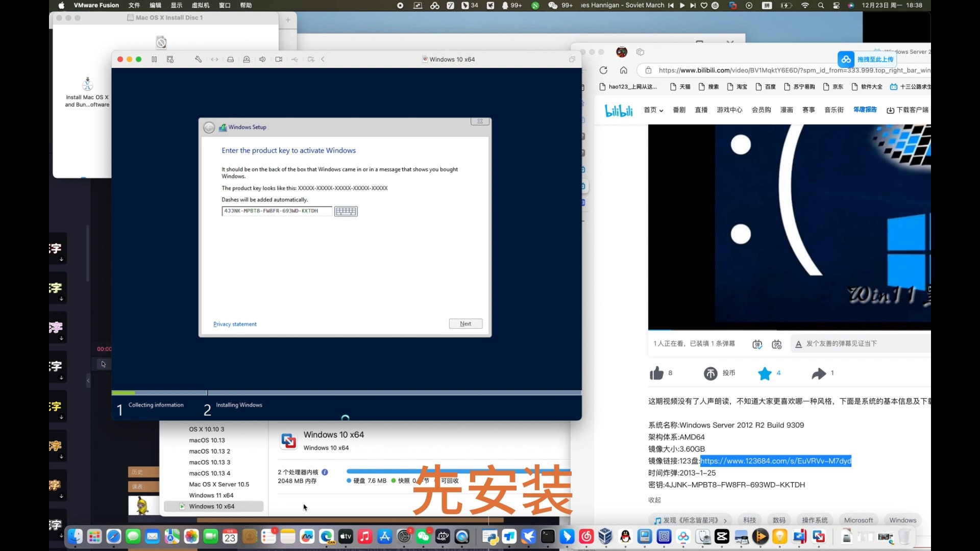Open the 虚拟机 menu in the menu bar
The height and width of the screenshot is (551, 980).
click(x=201, y=5)
